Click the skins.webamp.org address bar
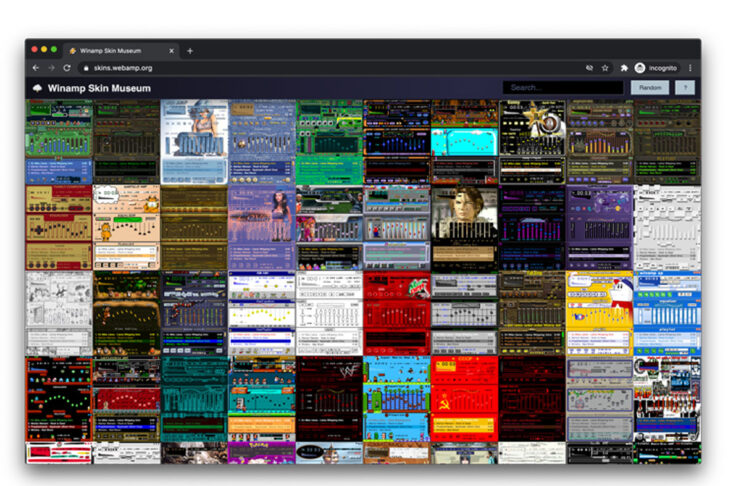This screenshot has height=486, width=741. [331, 68]
